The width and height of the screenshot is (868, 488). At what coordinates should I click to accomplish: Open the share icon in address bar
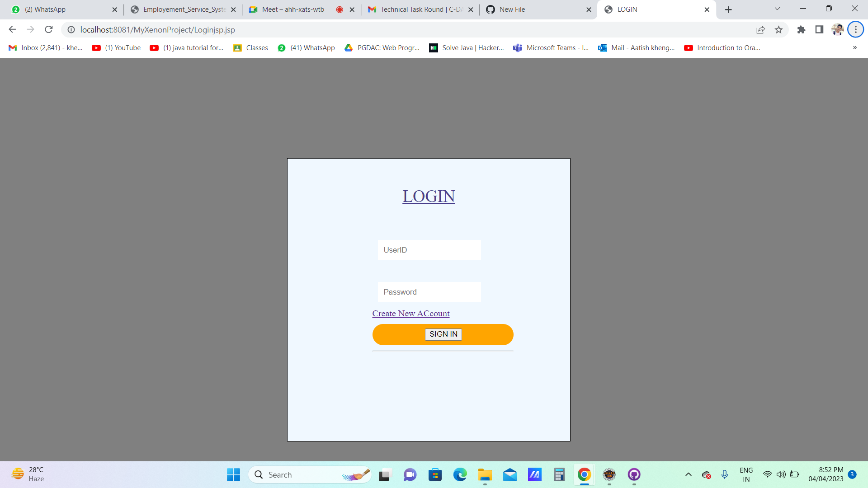click(761, 29)
